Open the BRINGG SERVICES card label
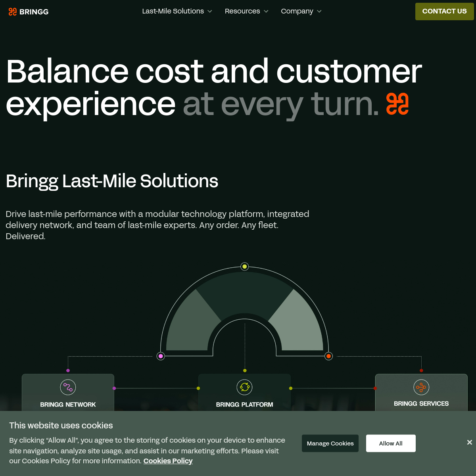 tap(421, 403)
